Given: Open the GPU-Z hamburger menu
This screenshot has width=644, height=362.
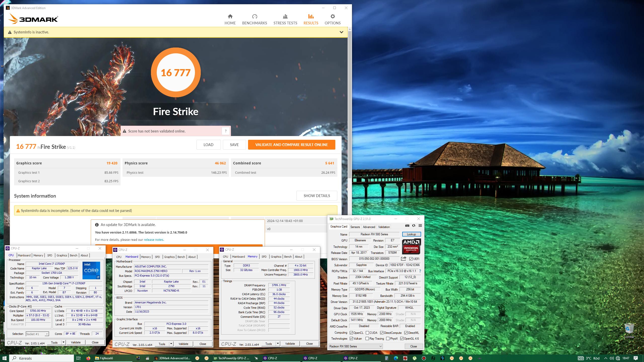Looking at the screenshot, I should (x=420, y=225).
